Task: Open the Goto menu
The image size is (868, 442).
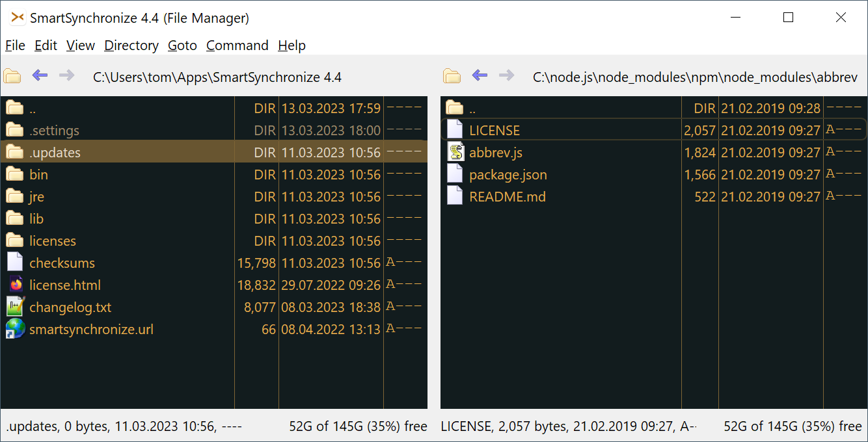Action: click(x=182, y=45)
